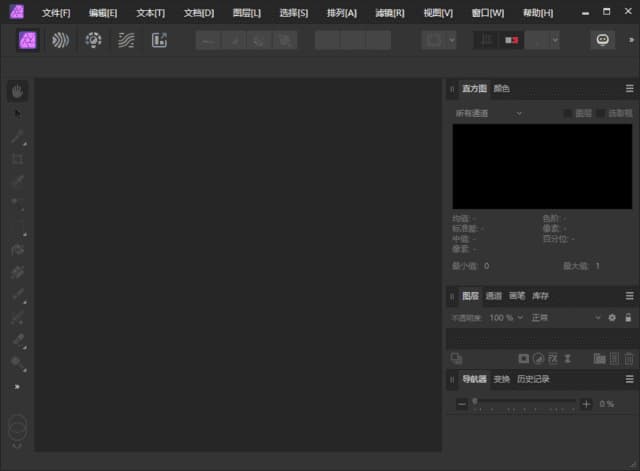Image resolution: width=640 pixels, height=471 pixels.
Task: Select the Tone Mapping Persona icon
Action: click(126, 40)
